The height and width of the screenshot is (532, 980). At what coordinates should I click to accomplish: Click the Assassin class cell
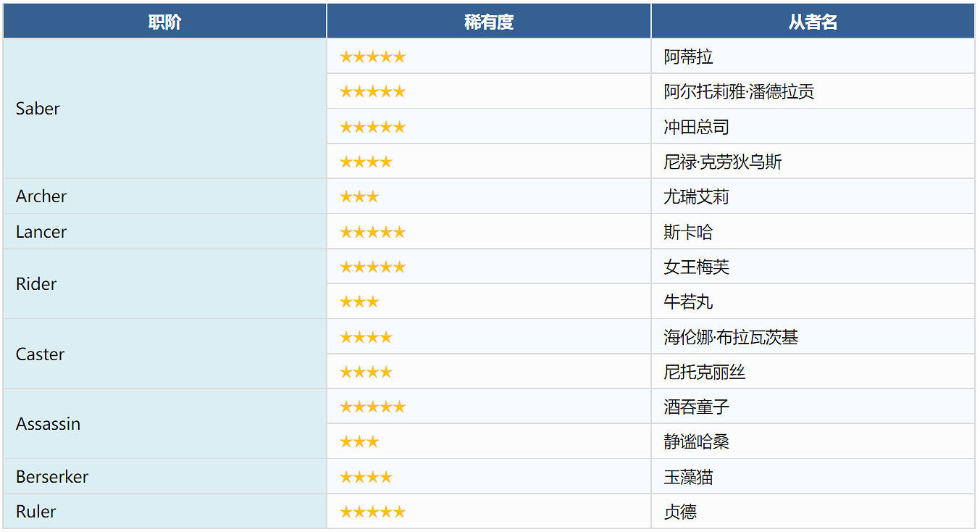tap(48, 424)
